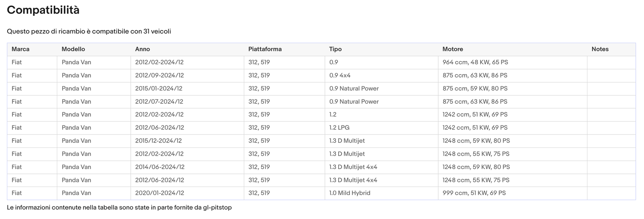Image resolution: width=644 pixels, height=219 pixels.
Task: Click the Marca column header
Action: [21, 49]
